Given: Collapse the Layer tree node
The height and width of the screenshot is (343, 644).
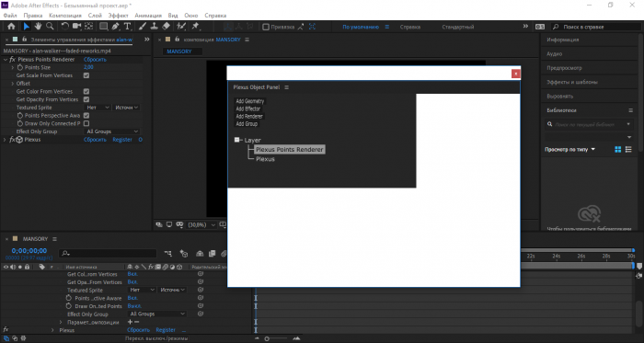Looking at the screenshot, I should [237, 140].
